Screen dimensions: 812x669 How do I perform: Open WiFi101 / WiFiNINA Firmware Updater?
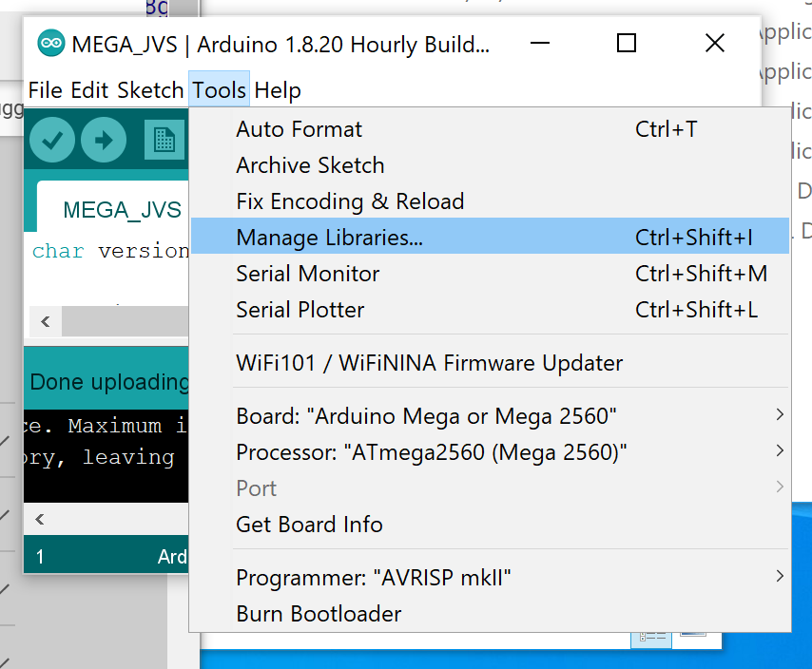point(490,363)
